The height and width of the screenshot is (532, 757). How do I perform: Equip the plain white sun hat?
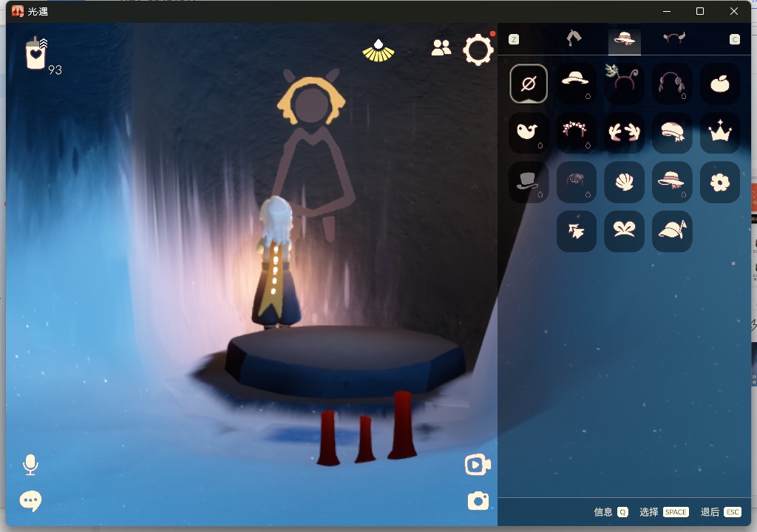[x=576, y=83]
